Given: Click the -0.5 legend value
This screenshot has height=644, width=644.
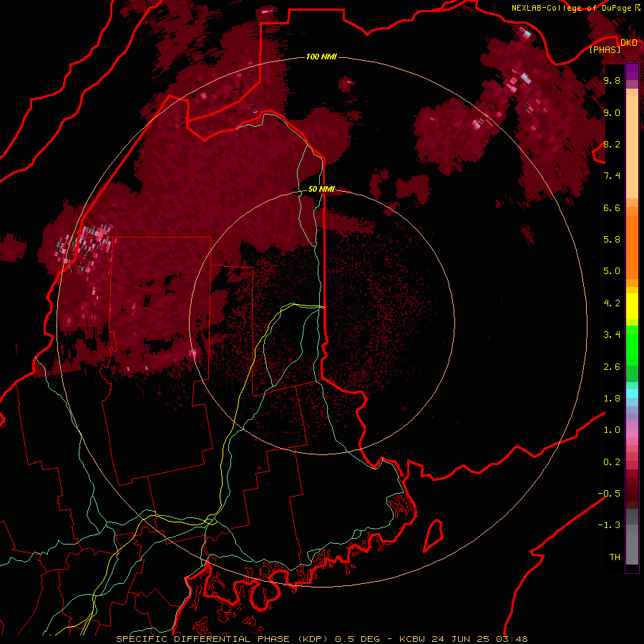Looking at the screenshot, I should click(x=610, y=494).
